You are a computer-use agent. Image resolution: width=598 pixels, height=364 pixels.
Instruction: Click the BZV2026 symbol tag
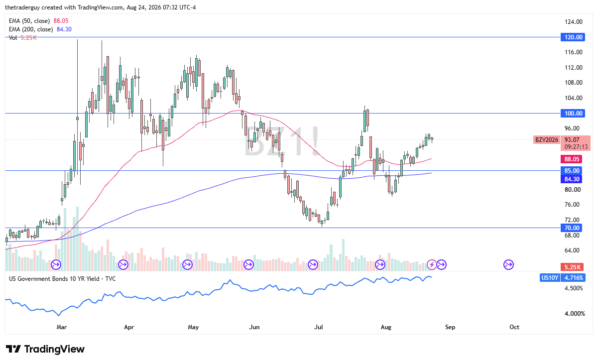click(x=547, y=140)
